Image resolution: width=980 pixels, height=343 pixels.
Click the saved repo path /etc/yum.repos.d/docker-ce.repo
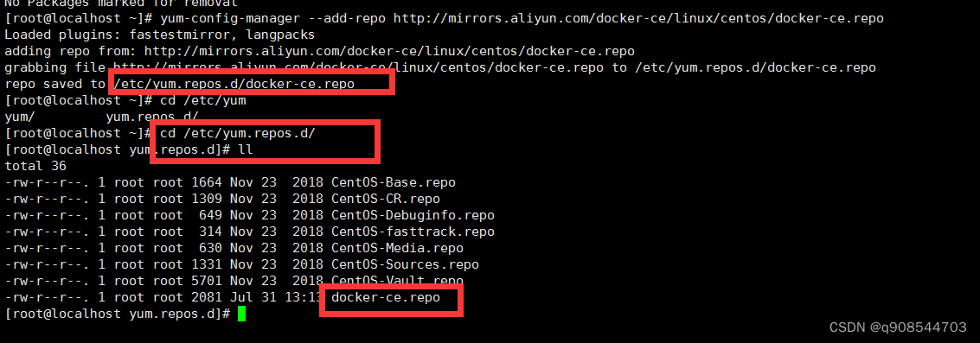click(x=234, y=84)
